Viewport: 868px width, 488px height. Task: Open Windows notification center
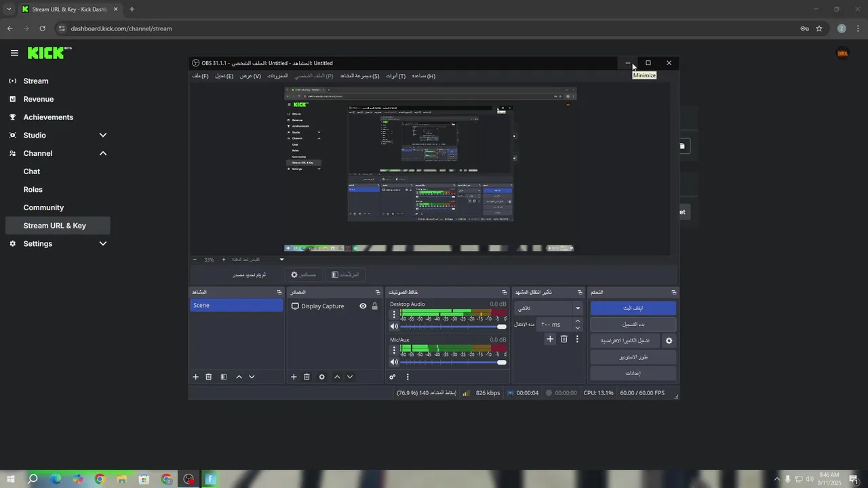(x=853, y=479)
